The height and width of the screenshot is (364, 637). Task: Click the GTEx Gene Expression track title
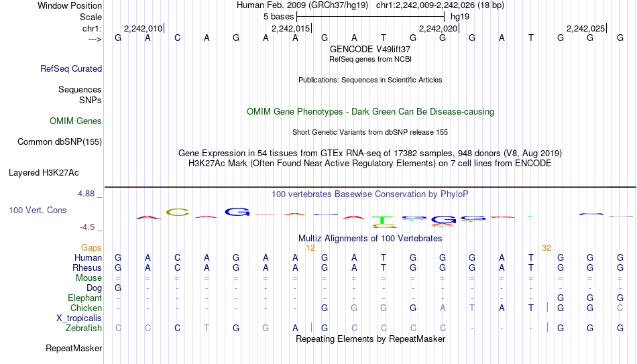[370, 153]
